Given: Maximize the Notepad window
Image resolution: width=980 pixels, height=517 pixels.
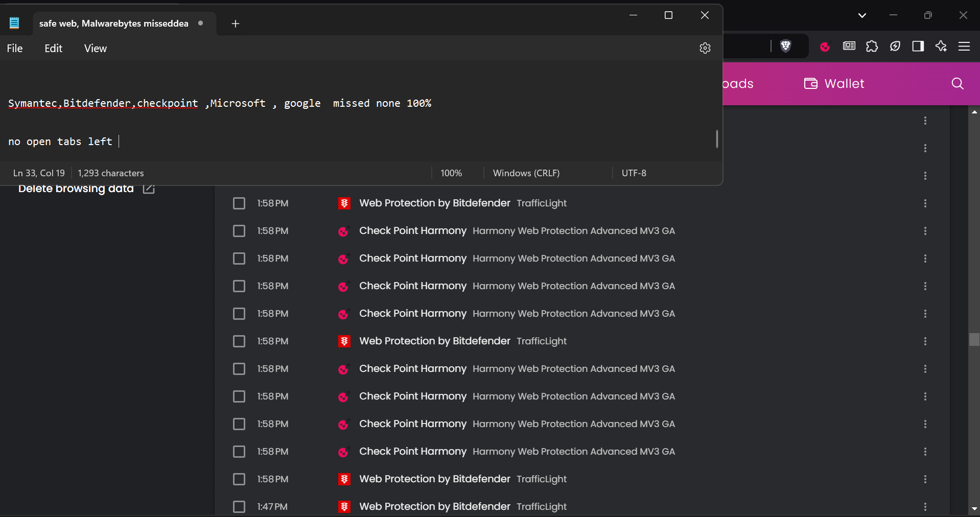Looking at the screenshot, I should point(668,15).
